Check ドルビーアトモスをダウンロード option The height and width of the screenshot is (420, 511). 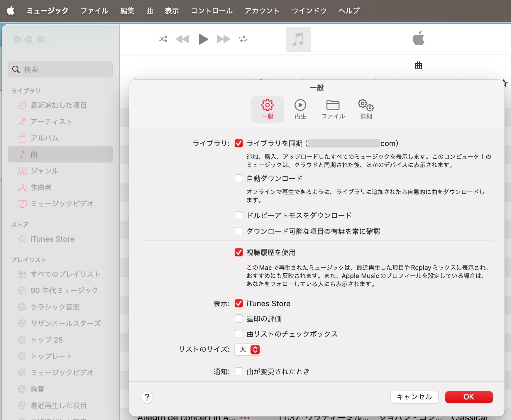click(239, 215)
